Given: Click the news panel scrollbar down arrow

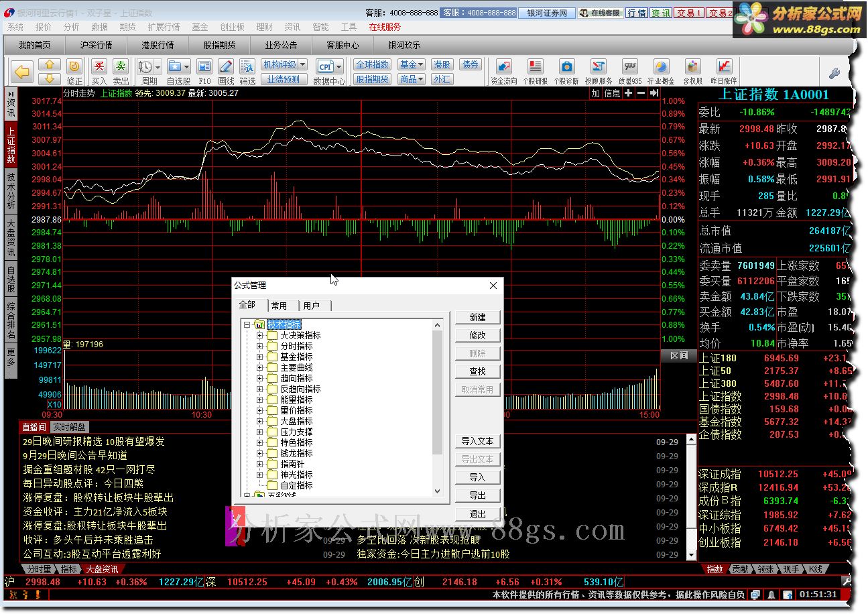Looking at the screenshot, I should [x=692, y=555].
